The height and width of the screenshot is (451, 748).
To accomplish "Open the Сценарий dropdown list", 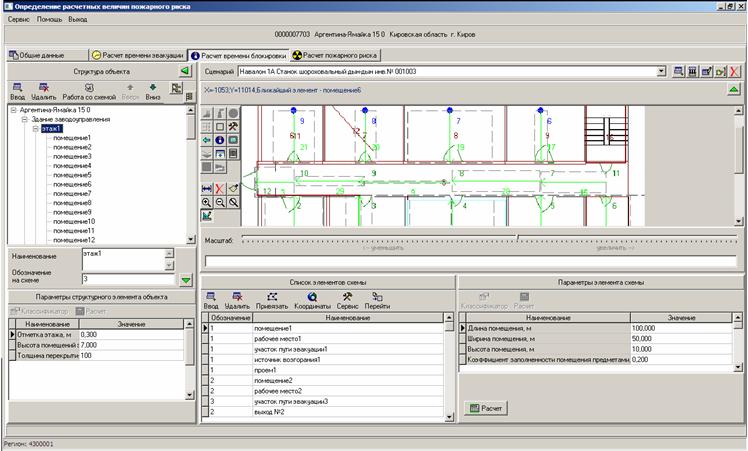I will [661, 72].
